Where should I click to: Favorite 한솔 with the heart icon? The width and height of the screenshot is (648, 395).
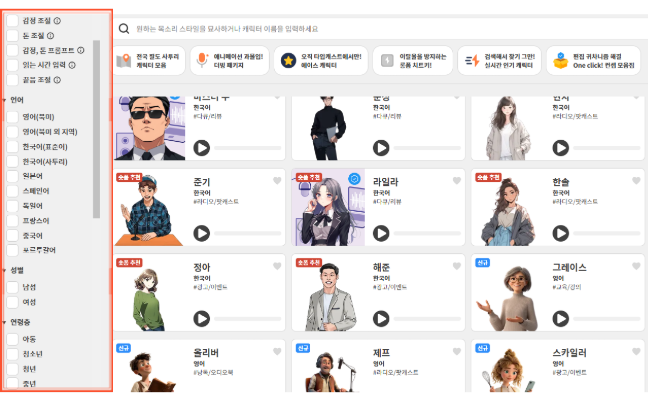point(636,181)
